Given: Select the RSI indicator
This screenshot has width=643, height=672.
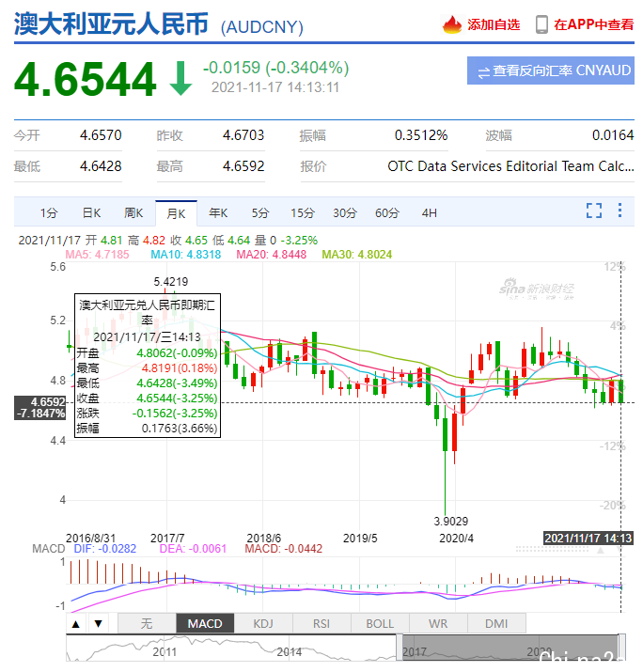Looking at the screenshot, I should [x=321, y=623].
